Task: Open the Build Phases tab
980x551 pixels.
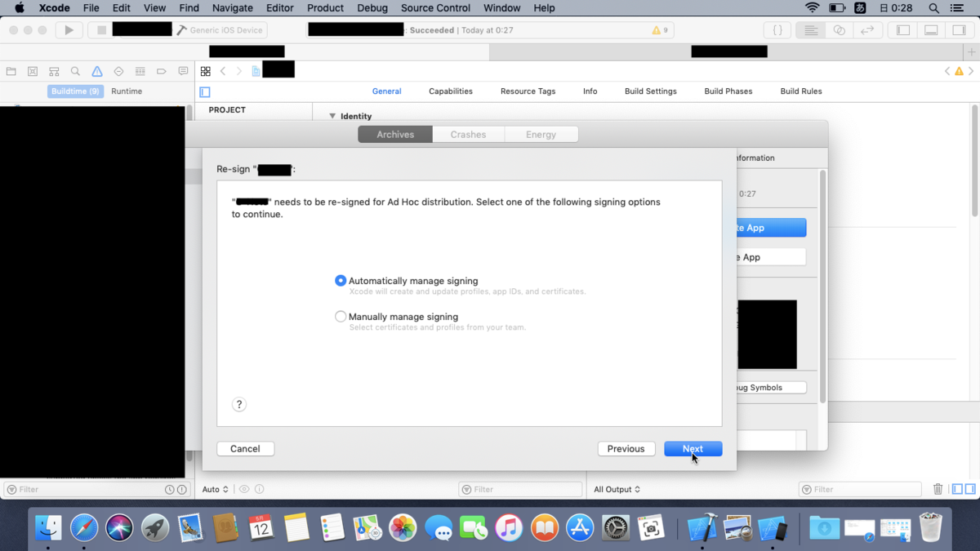Action: pyautogui.click(x=728, y=91)
